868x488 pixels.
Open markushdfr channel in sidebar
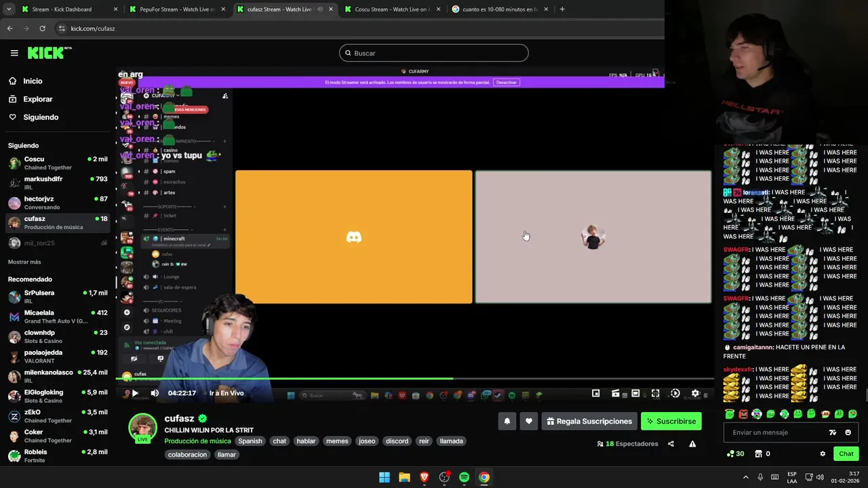[58, 183]
